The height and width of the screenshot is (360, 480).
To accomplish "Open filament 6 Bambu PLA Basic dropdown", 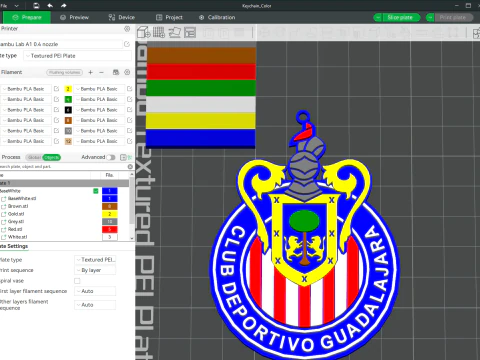I will [100, 110].
